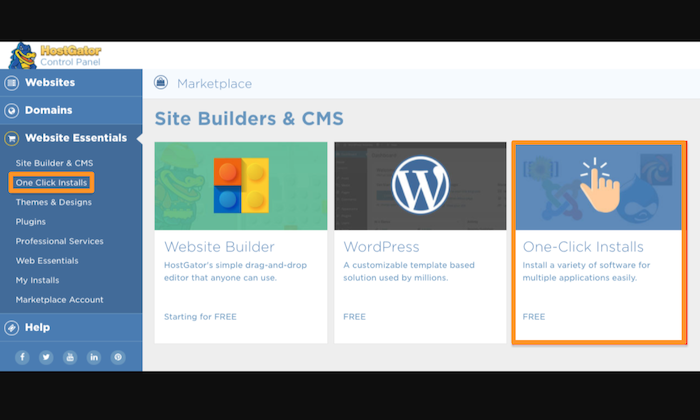Click the Facebook icon in the sidebar footer

point(22,357)
